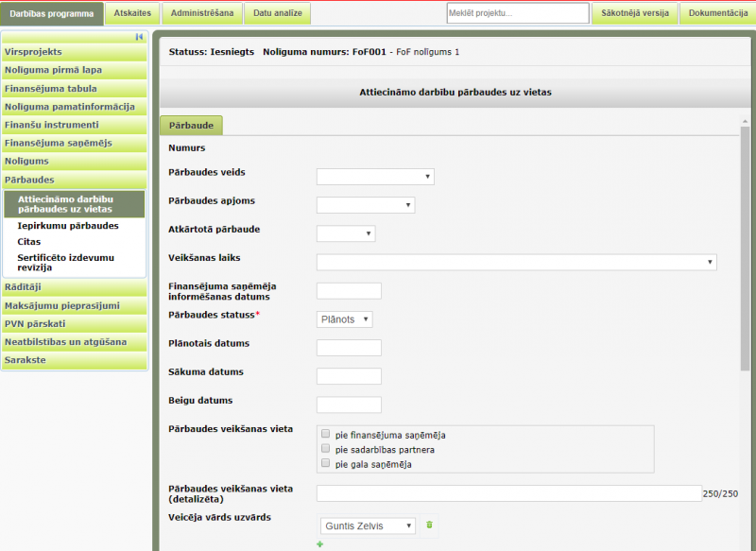Open the Pārbaudes veids dropdown
Screen dimensions: 756x551
pyautogui.click(x=374, y=177)
